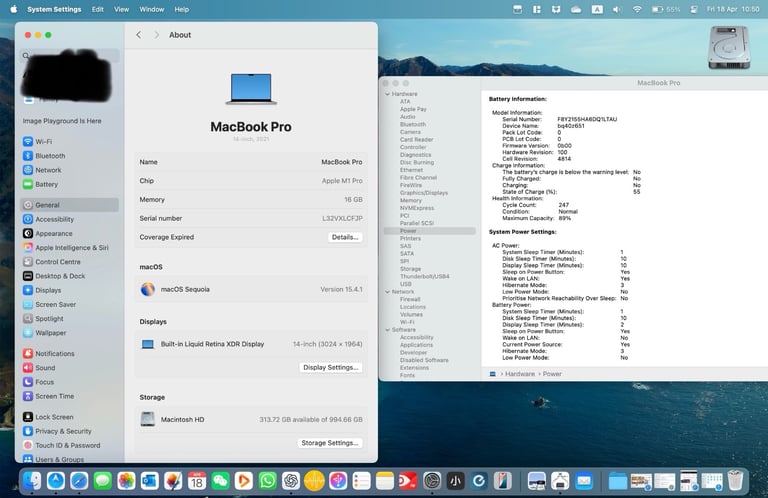The image size is (768, 498).
Task: Click the Wi-Fi status icon in menu bar
Action: pos(637,9)
